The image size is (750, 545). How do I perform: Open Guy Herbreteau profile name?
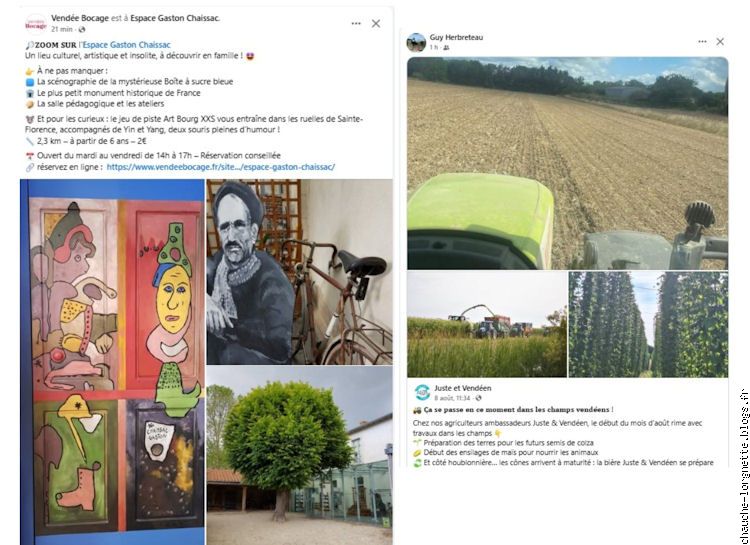(x=456, y=37)
